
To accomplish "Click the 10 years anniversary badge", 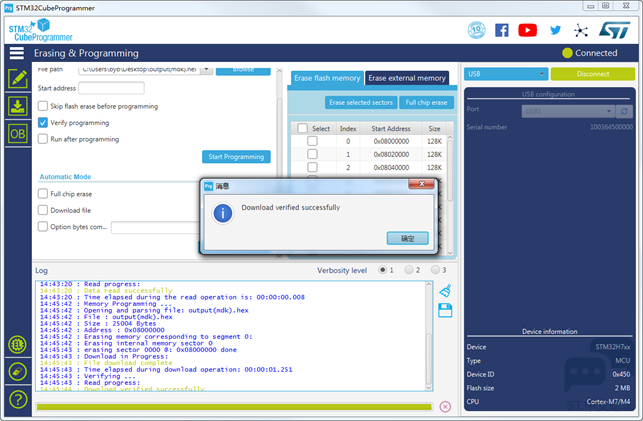I will tap(477, 30).
